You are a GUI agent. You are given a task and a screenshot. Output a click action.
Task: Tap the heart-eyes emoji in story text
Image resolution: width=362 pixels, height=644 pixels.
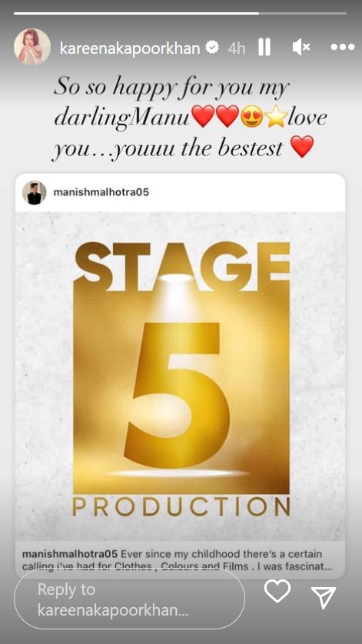tap(252, 118)
